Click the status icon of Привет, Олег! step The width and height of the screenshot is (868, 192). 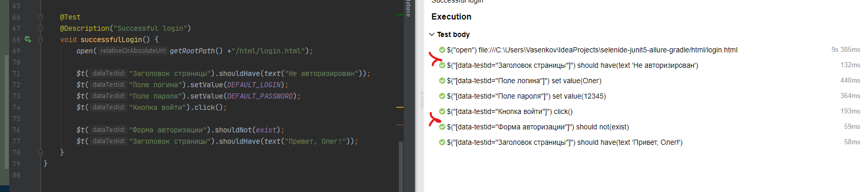(x=442, y=142)
